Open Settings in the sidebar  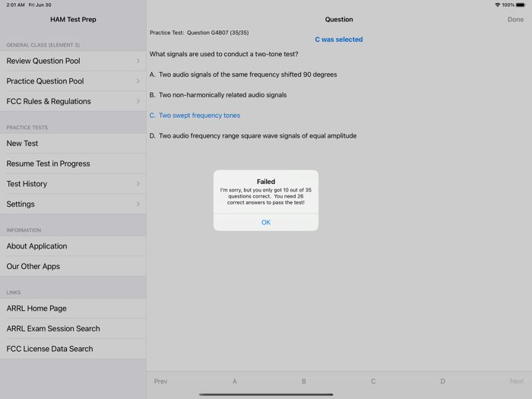(73, 204)
